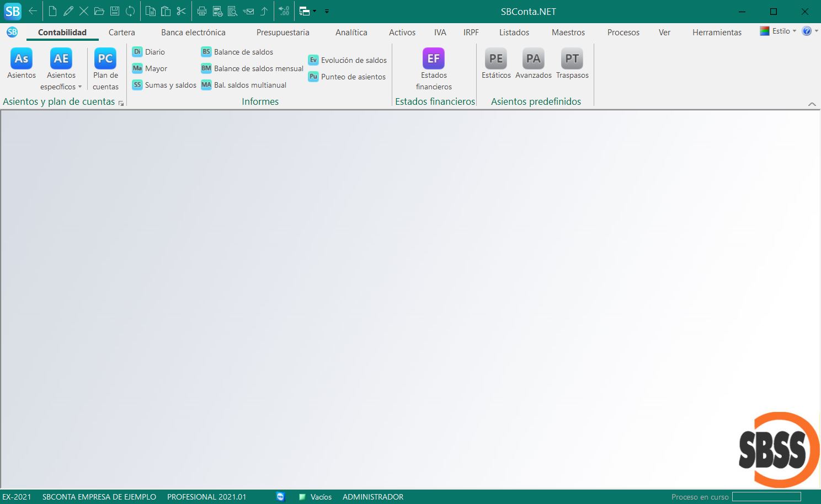Open the Plan de cuentas icon
The width and height of the screenshot is (821, 504).
point(105,60)
